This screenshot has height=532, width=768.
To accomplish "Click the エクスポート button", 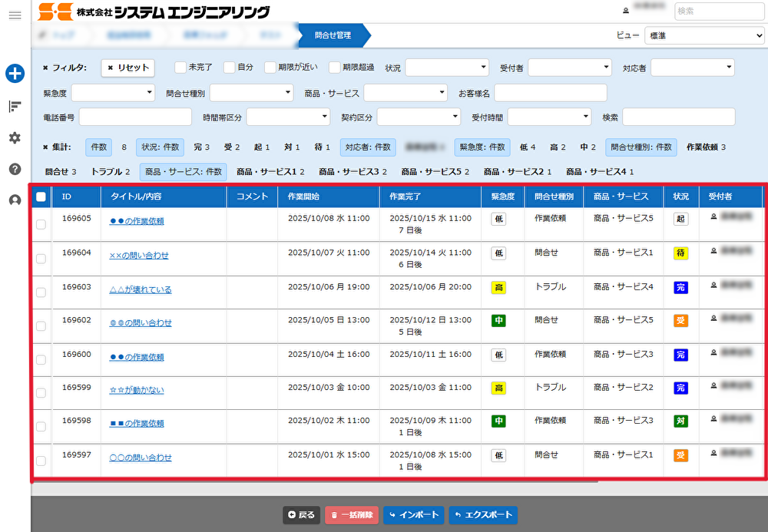I will coord(483,515).
